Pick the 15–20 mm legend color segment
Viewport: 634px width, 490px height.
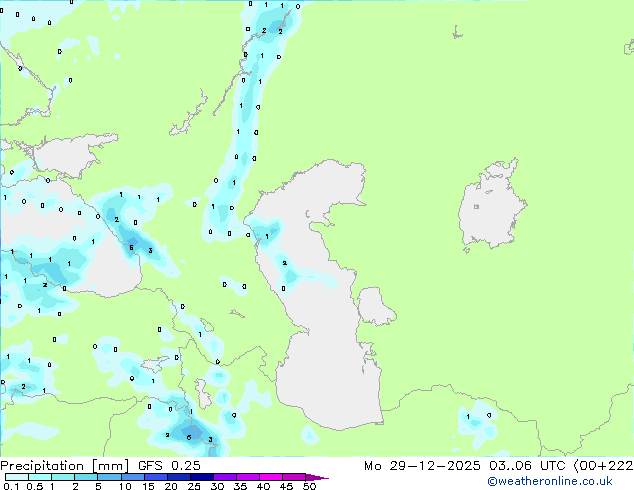[x=156, y=477]
